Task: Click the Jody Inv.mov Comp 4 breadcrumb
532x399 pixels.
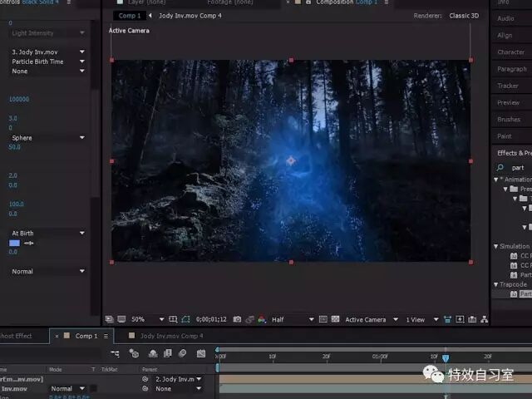Action: (x=190, y=16)
